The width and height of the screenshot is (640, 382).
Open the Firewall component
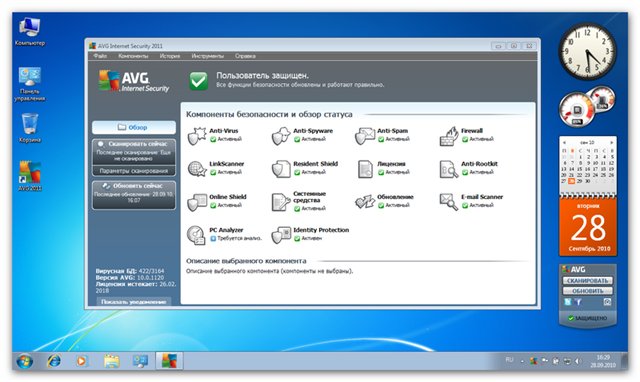[467, 135]
